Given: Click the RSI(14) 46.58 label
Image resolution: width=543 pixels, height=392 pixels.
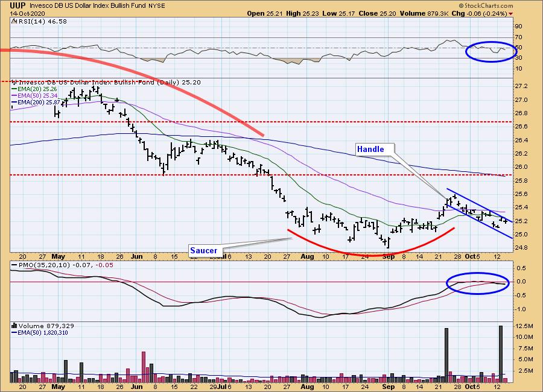Looking at the screenshot, I should click(43, 21).
